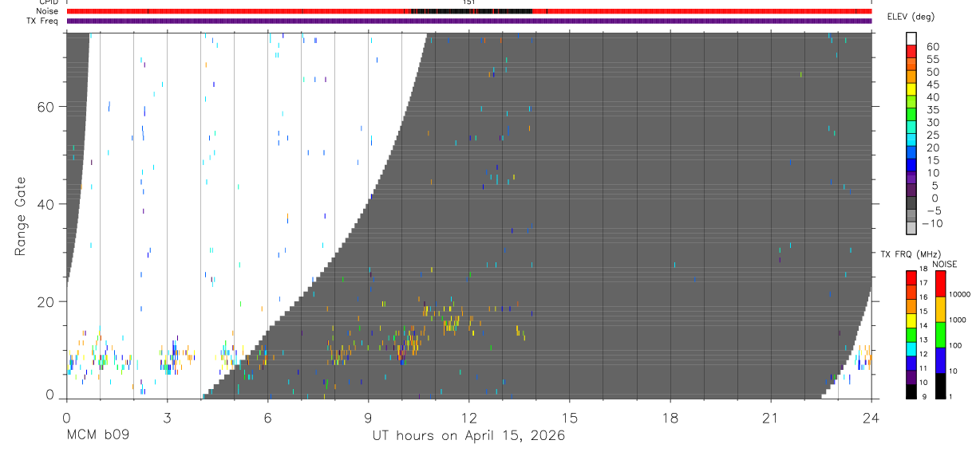This screenshot has height=452, width=980.
Task: Click Range Gate axis tick label "60"
Action: [44, 107]
